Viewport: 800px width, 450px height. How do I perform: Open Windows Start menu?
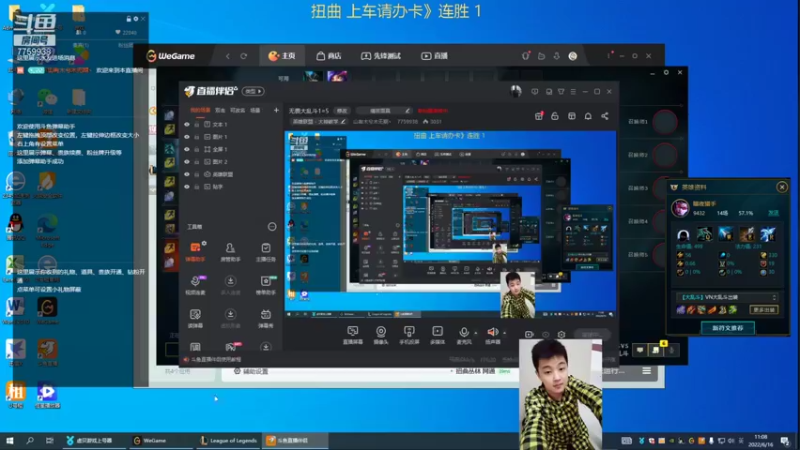pyautogui.click(x=9, y=440)
